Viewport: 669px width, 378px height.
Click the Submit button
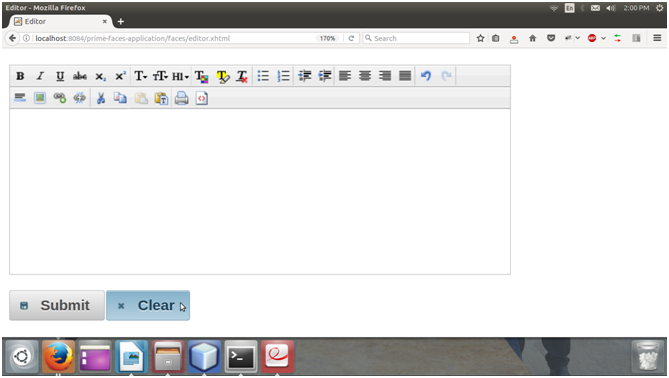57,305
